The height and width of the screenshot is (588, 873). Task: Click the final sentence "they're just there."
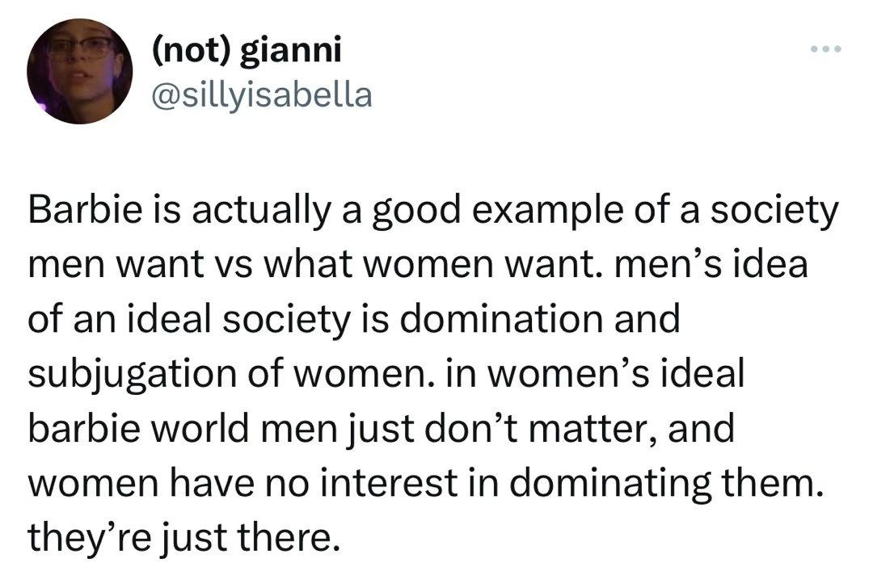[x=180, y=536]
